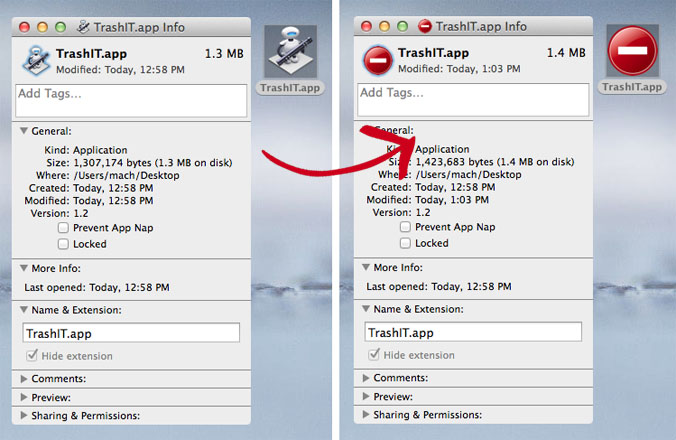Screen dimensions: 676x440
Task: Toggle Locked checkbox in the left Info window
Action: pyautogui.click(x=63, y=243)
